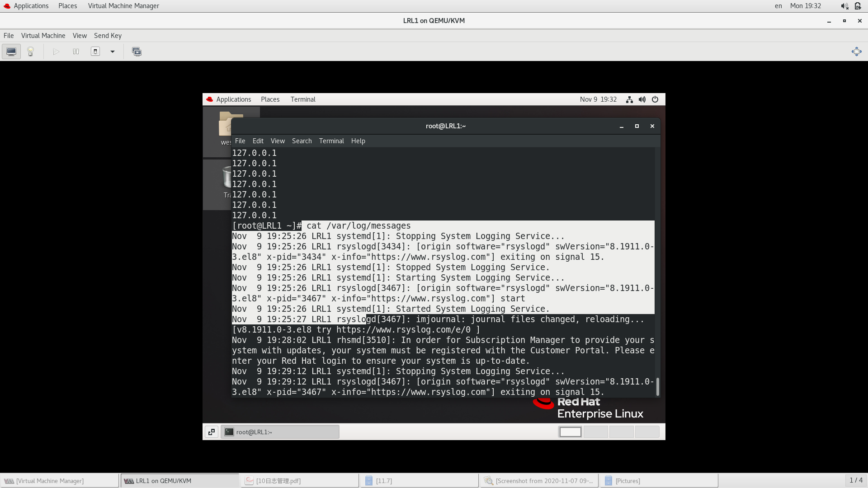This screenshot has width=868, height=488.
Task: Click guest network connection icon
Action: 629,99
